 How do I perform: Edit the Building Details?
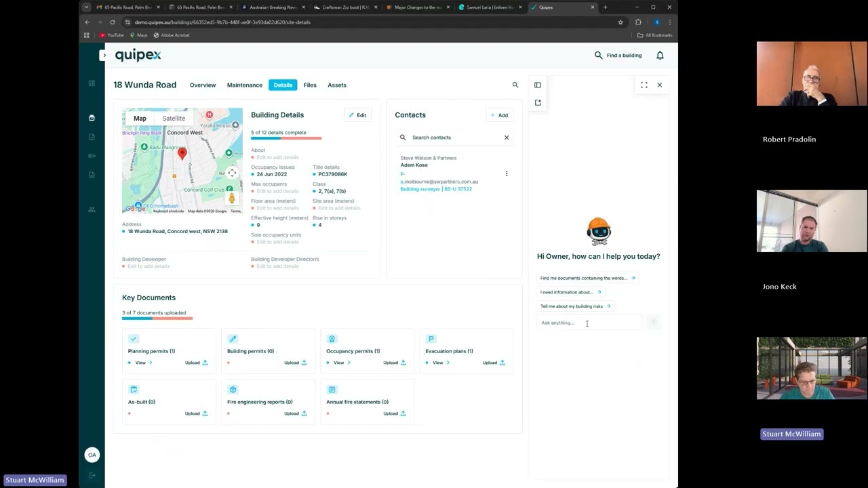pyautogui.click(x=357, y=115)
